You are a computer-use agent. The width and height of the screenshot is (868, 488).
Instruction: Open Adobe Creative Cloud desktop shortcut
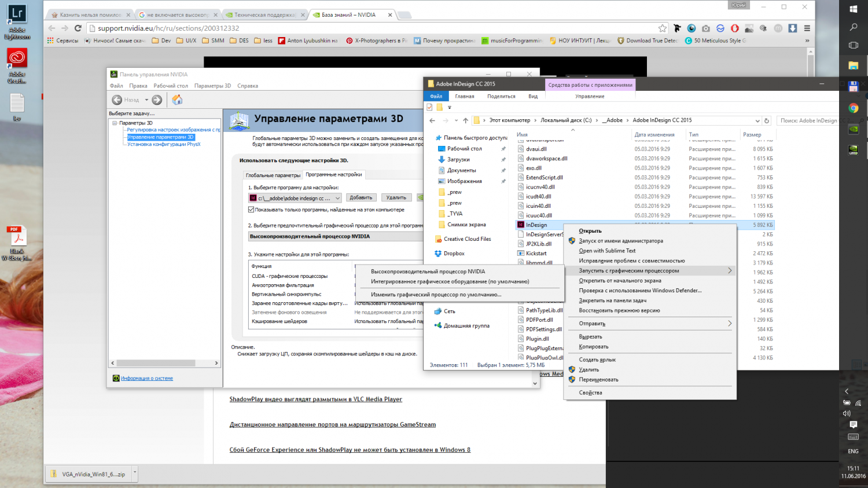pyautogui.click(x=17, y=65)
